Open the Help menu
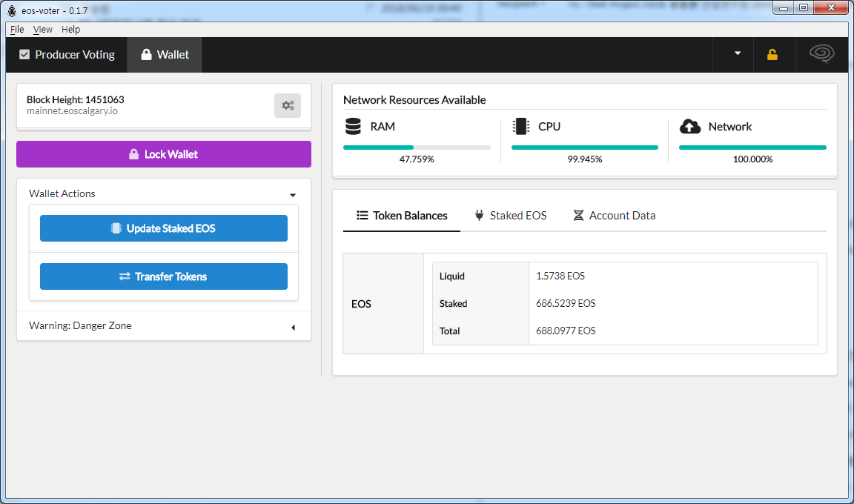This screenshot has width=854, height=504. 71,30
